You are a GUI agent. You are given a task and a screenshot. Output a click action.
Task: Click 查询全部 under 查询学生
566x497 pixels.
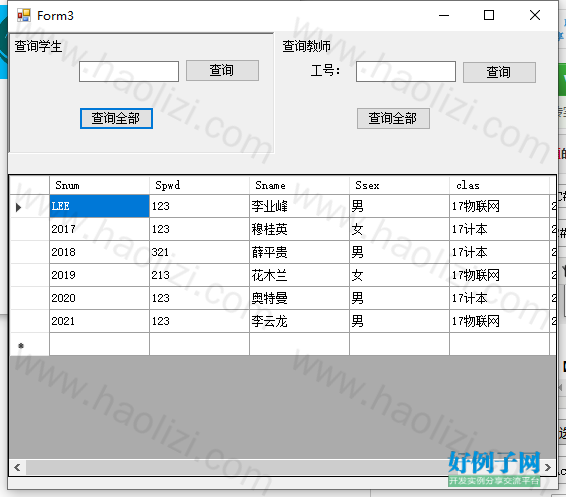pyautogui.click(x=116, y=118)
